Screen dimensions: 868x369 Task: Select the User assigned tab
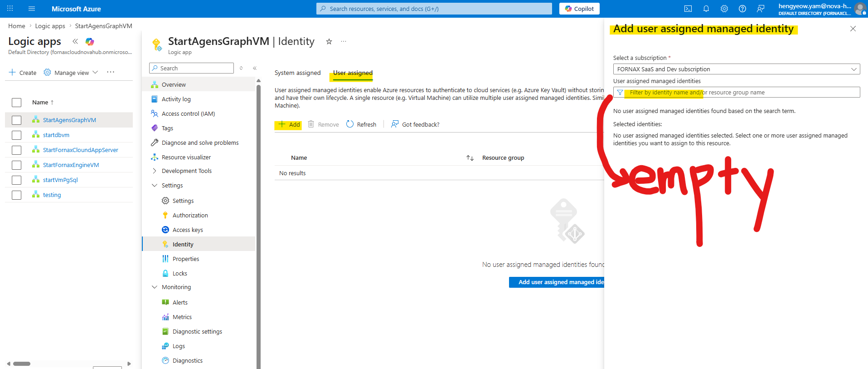353,73
